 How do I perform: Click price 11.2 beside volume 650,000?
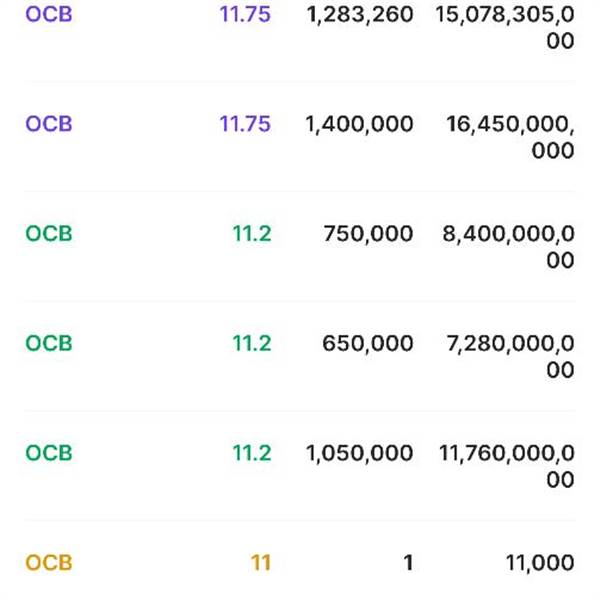pyautogui.click(x=251, y=343)
